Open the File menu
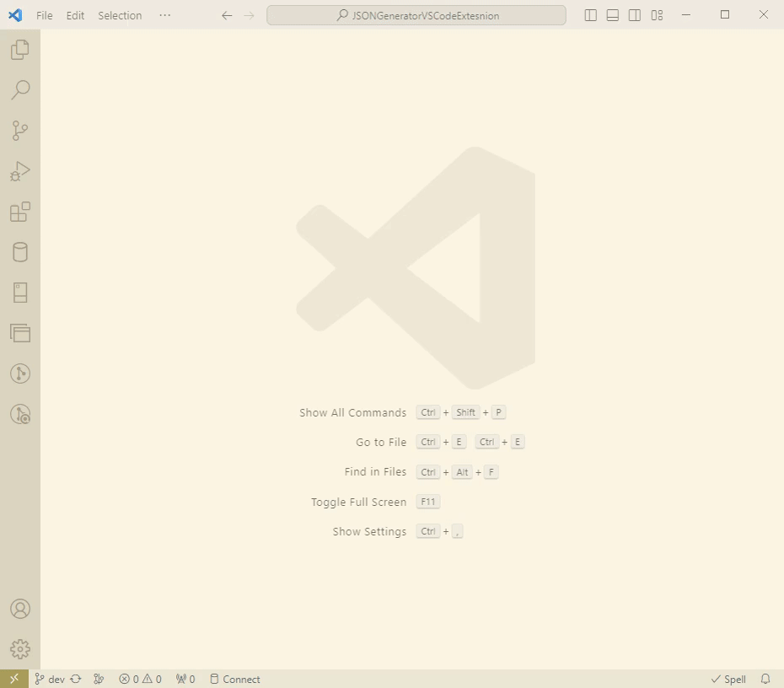Image resolution: width=784 pixels, height=688 pixels. point(44,15)
